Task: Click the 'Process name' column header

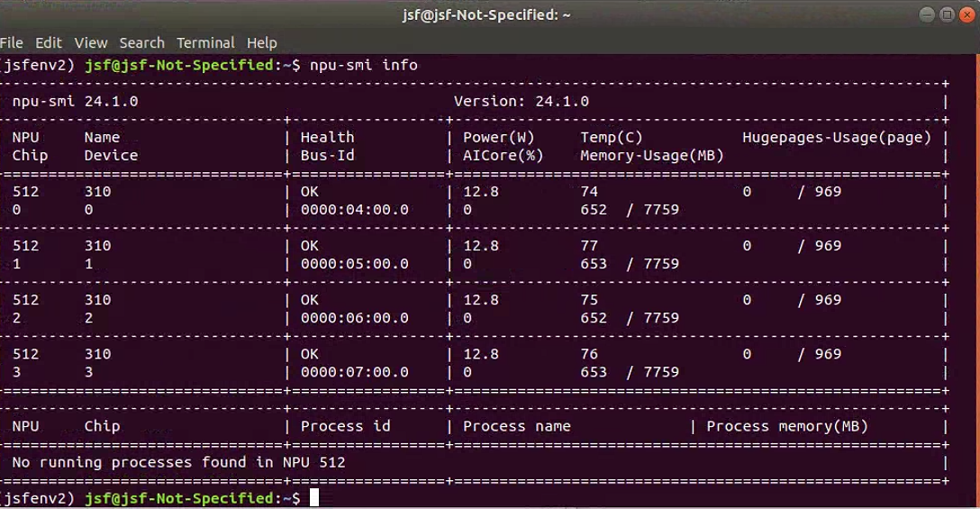Action: tap(516, 426)
